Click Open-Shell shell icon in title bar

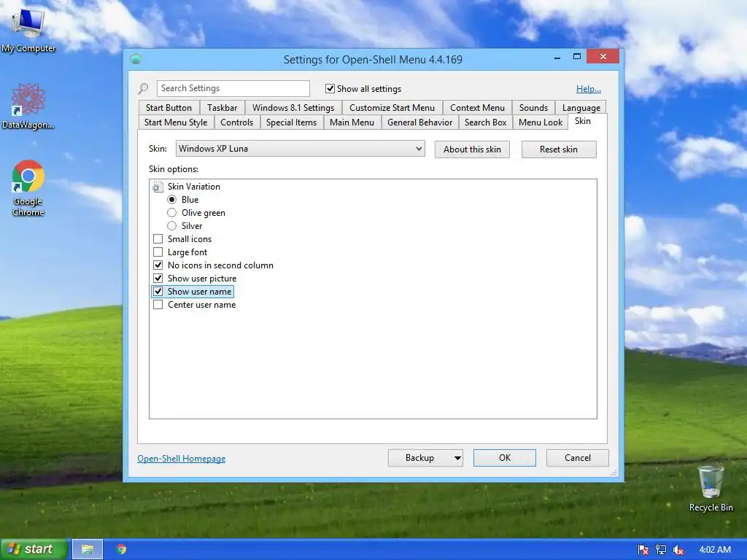coord(136,59)
